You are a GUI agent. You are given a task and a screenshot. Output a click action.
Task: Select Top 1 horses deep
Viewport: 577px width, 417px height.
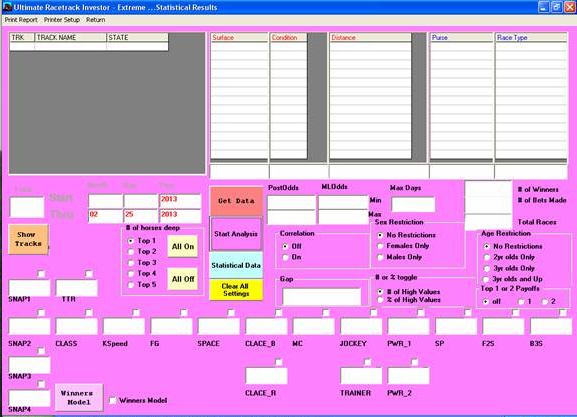131,241
